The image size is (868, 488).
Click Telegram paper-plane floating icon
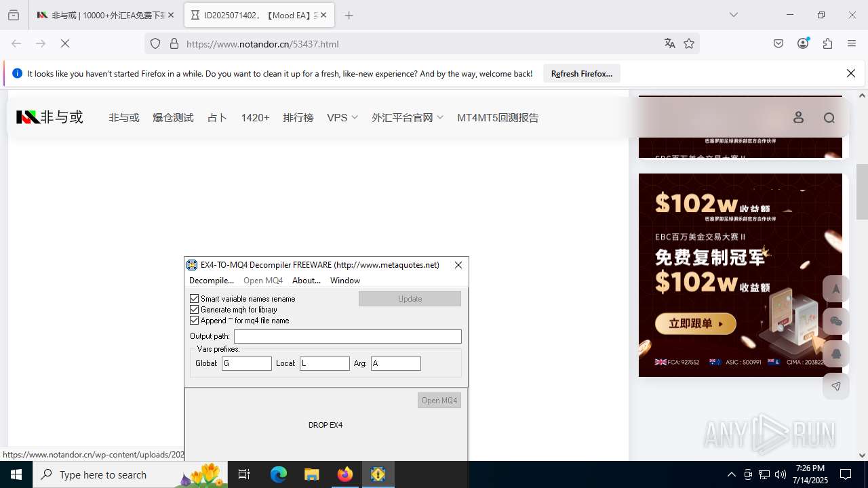coord(835,386)
